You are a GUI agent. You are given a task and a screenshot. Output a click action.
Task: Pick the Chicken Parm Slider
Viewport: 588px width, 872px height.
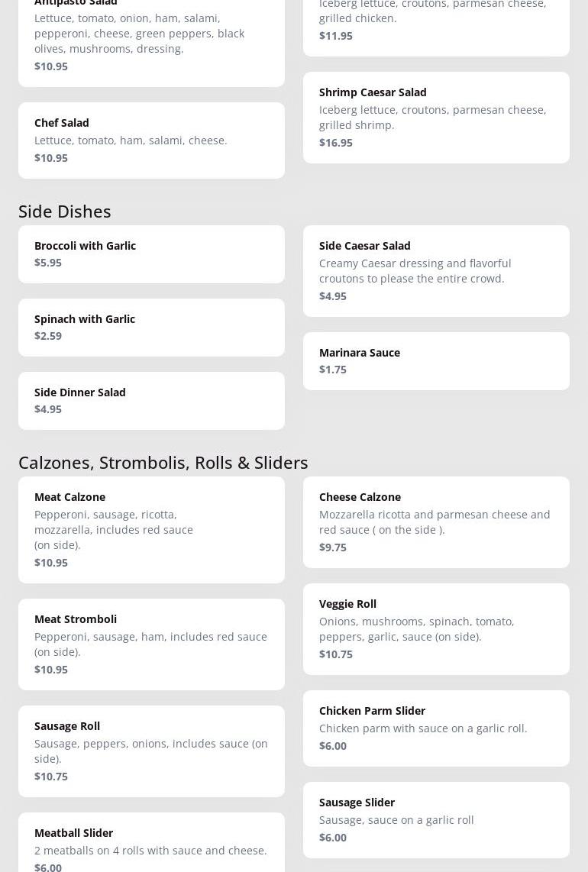[x=435, y=728]
